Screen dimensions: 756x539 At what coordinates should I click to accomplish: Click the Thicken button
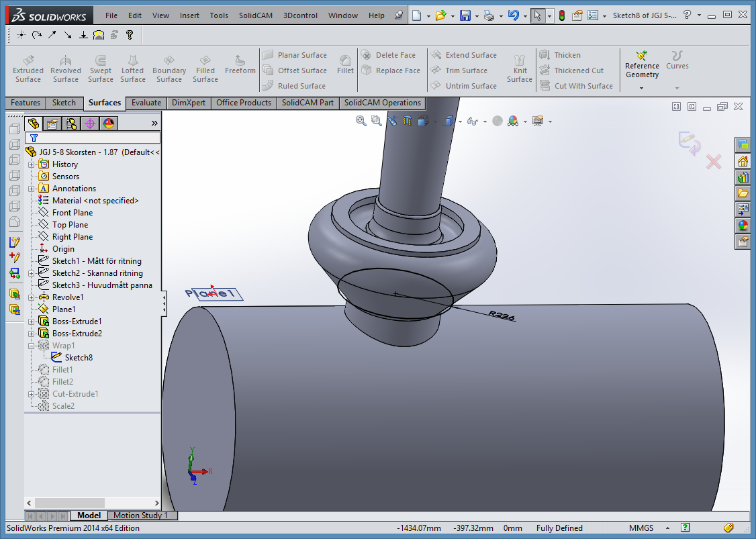tap(560, 55)
